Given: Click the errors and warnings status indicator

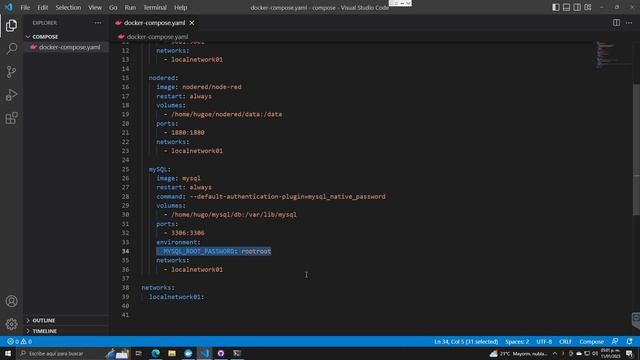Looking at the screenshot, I should click(19, 342).
